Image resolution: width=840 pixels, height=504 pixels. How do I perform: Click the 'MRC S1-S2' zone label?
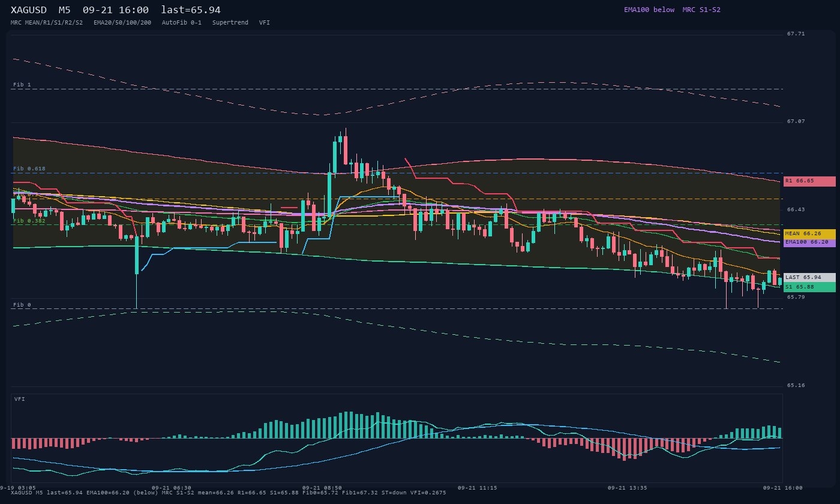701,10
